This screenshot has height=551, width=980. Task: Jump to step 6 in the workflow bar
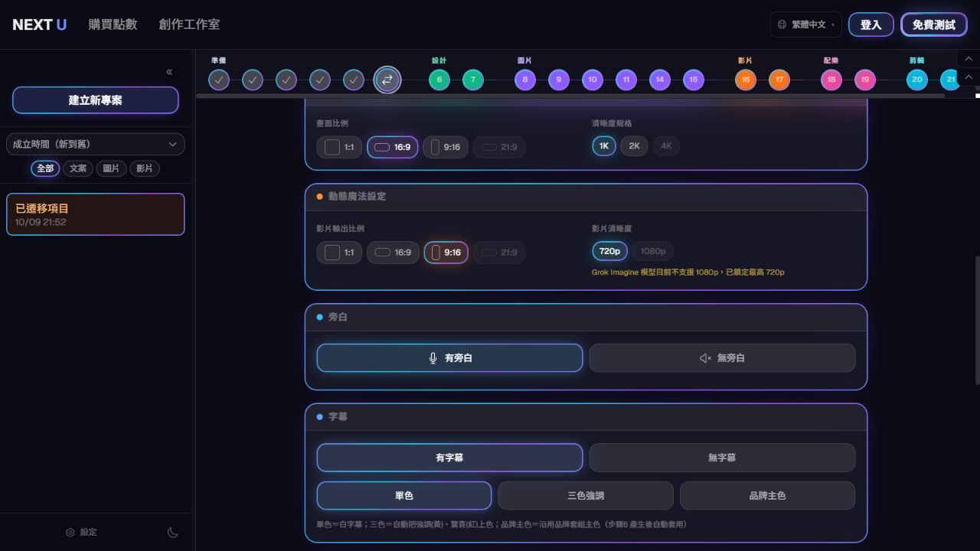pos(439,80)
